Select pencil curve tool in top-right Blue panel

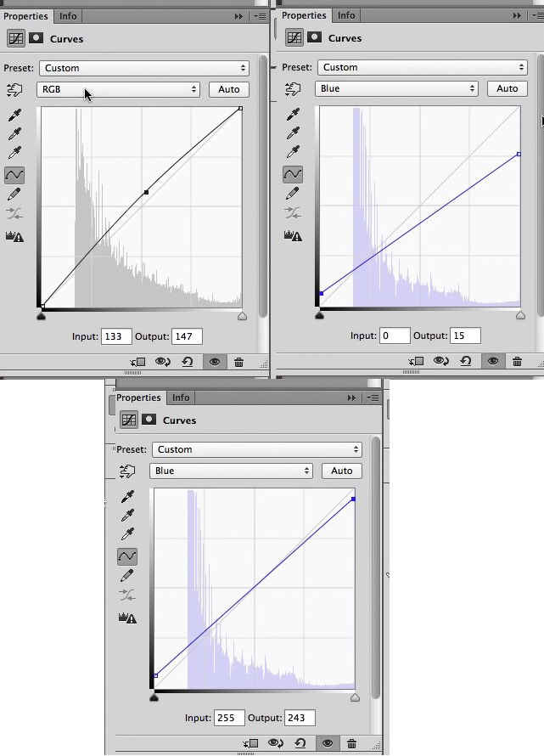coord(293,194)
